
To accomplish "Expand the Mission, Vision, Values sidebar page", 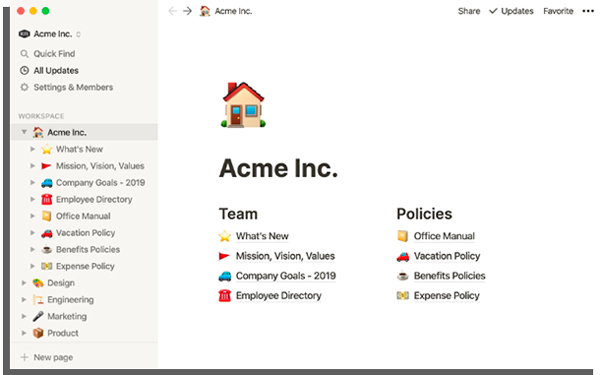I will [33, 166].
